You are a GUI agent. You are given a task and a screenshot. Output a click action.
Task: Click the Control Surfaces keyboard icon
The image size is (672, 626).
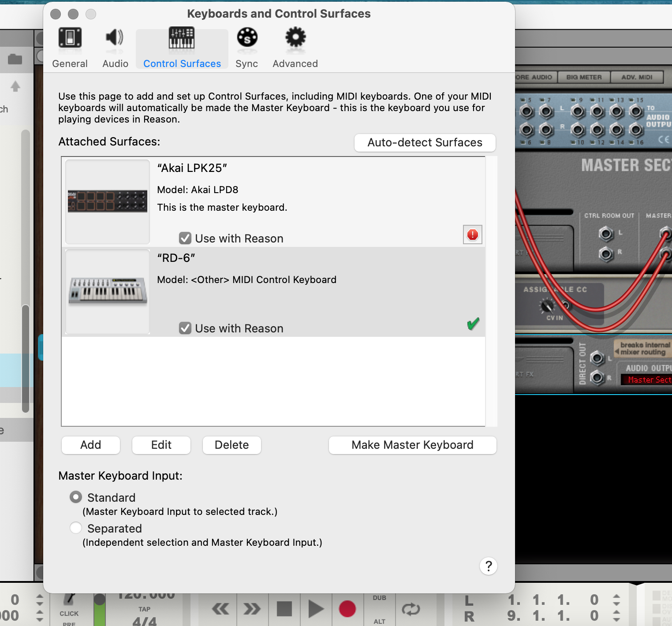[x=182, y=37]
